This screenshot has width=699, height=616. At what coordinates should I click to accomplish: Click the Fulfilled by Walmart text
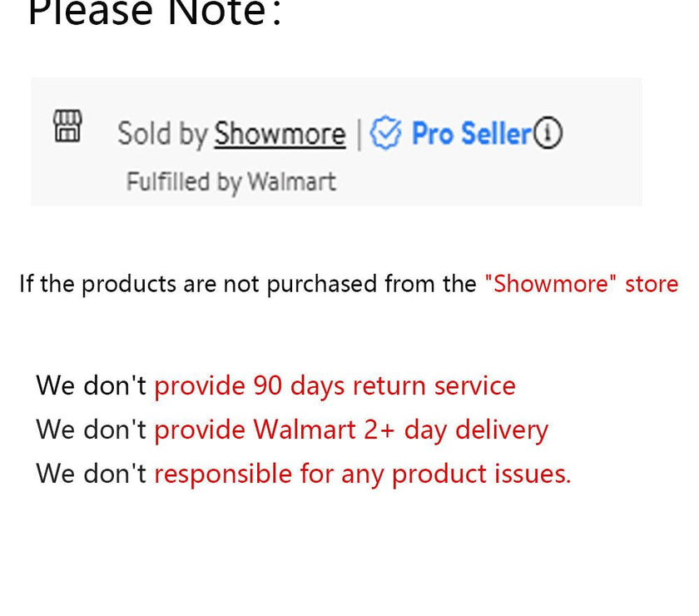[x=231, y=182]
